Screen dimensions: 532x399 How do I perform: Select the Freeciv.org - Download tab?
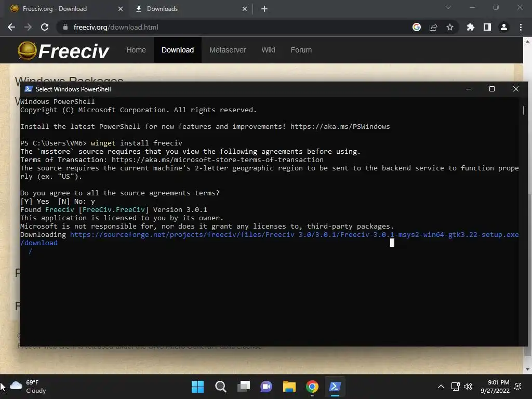[x=66, y=9]
